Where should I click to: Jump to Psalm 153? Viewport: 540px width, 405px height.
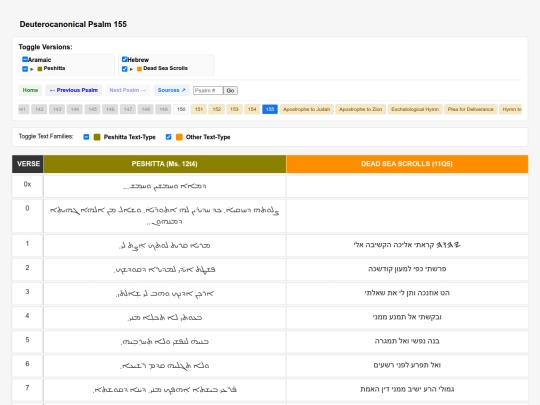pos(234,109)
